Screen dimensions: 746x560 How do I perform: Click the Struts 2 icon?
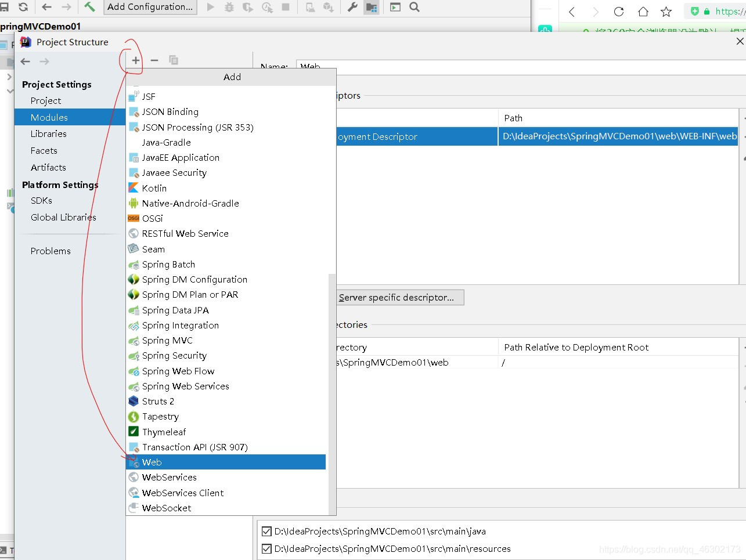[x=134, y=401]
